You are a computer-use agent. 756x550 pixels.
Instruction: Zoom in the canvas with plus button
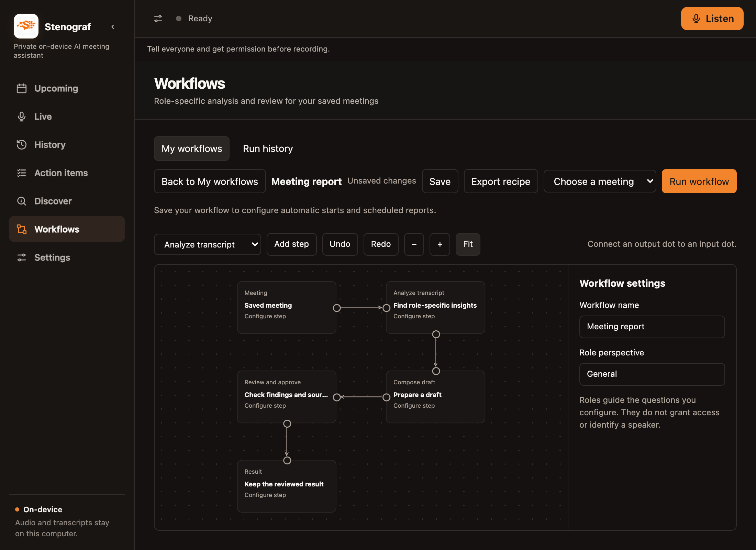pos(440,244)
